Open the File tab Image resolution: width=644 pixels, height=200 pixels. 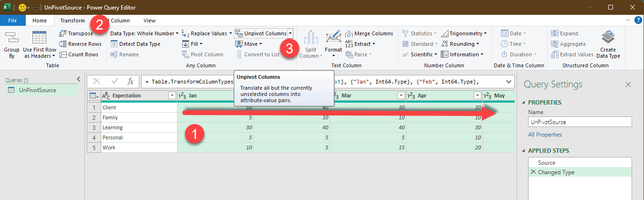click(x=13, y=21)
